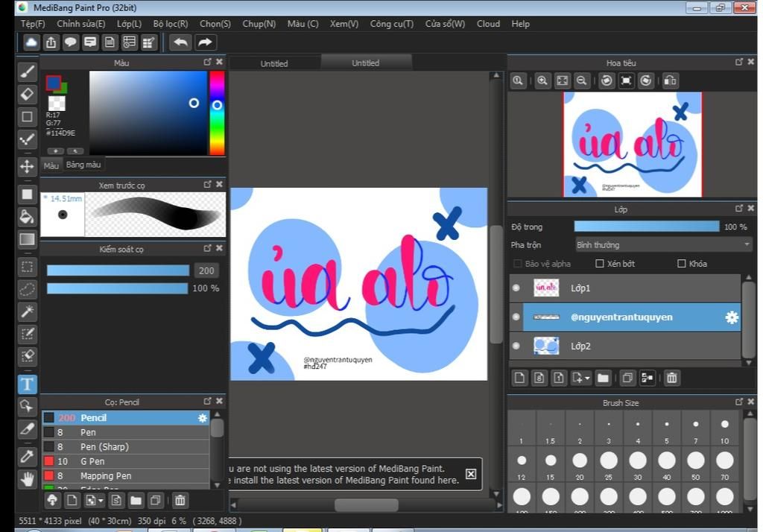
Task: Choose brush size 70 preset
Action: click(724, 464)
